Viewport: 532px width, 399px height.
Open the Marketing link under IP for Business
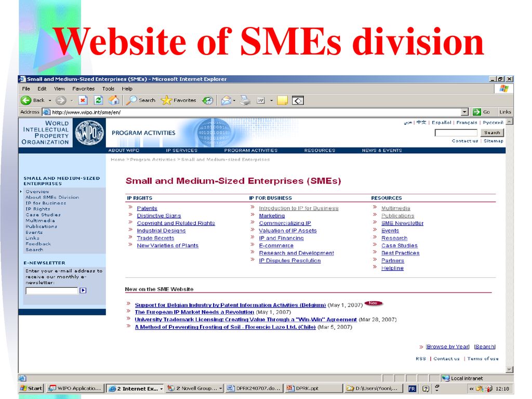[272, 216]
